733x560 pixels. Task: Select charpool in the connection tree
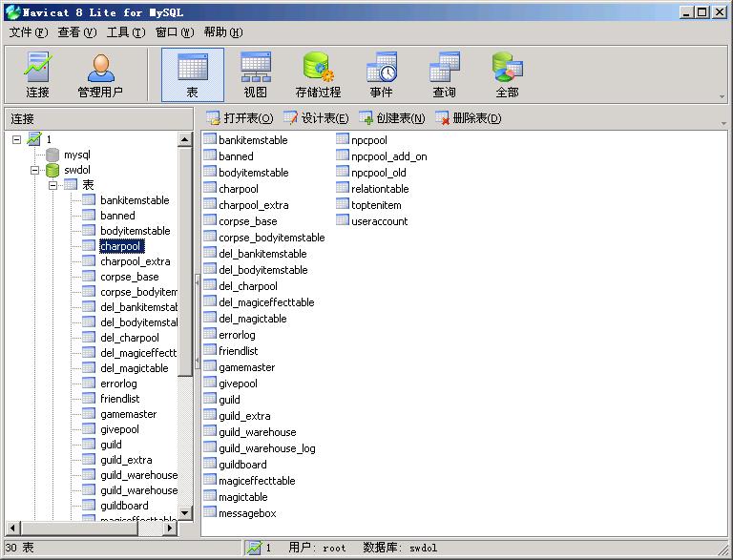tap(120, 246)
